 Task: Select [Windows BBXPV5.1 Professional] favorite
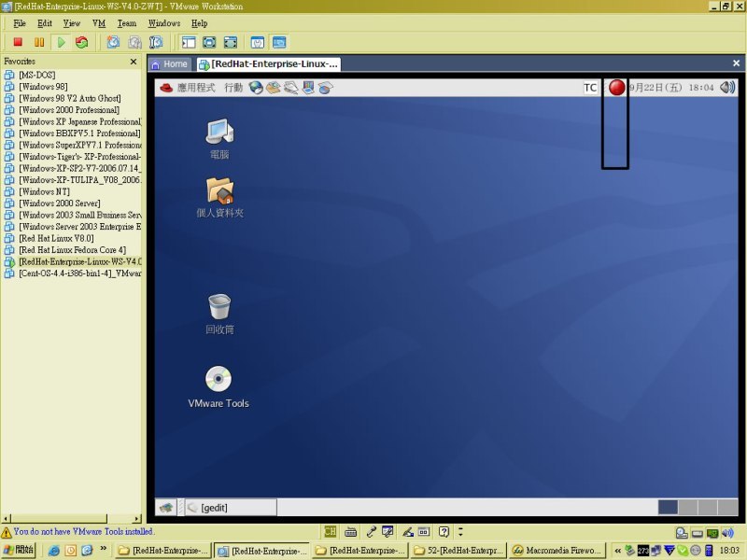(x=73, y=133)
